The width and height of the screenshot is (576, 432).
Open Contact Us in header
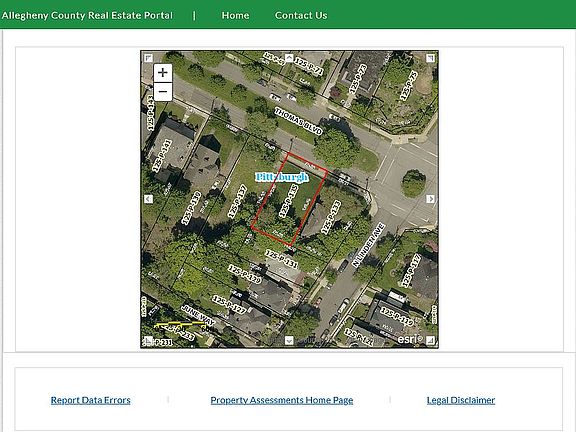301,15
